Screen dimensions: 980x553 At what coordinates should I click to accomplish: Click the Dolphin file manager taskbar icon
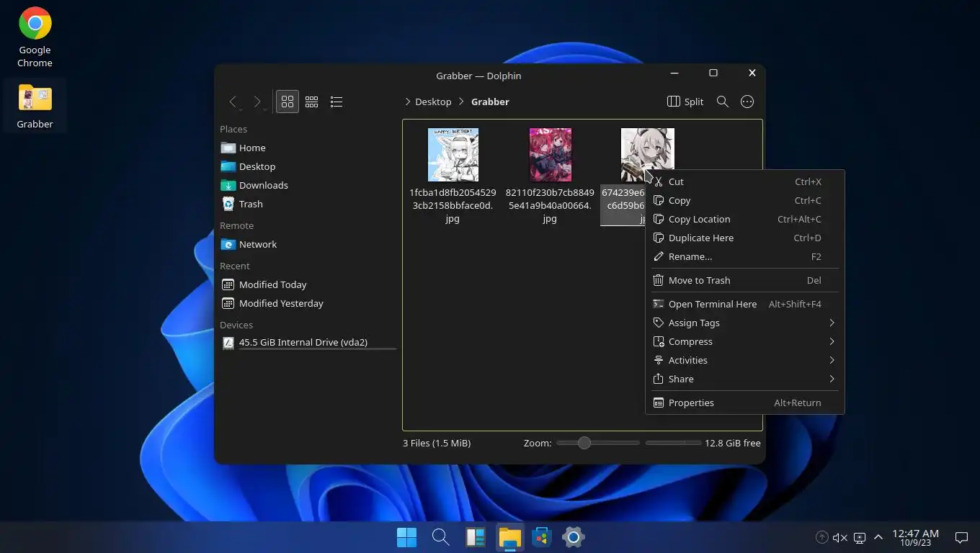(x=509, y=537)
